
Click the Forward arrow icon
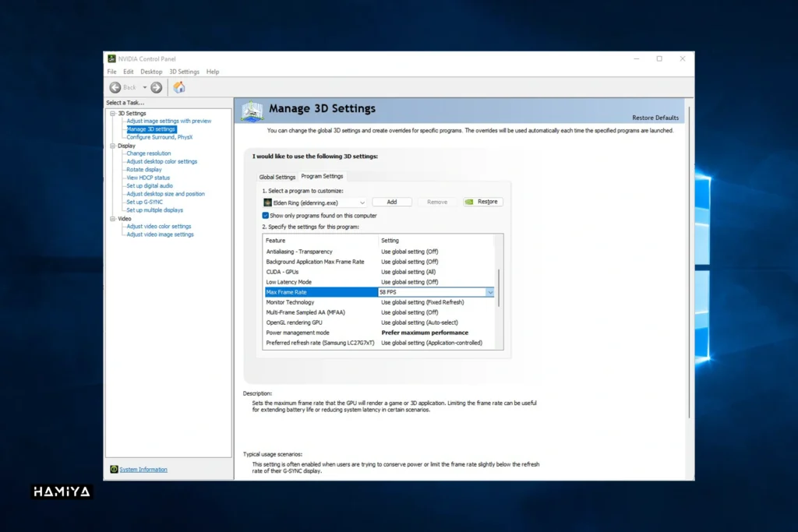click(156, 87)
